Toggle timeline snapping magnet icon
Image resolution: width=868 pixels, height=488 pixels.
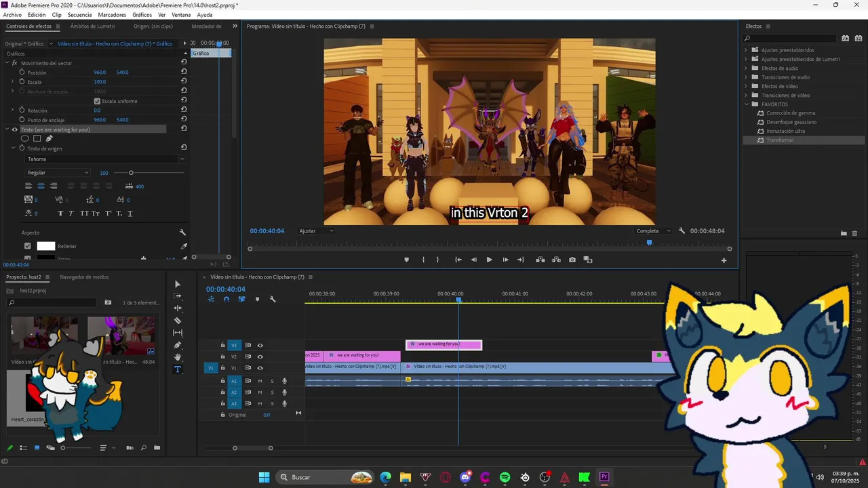pos(226,299)
